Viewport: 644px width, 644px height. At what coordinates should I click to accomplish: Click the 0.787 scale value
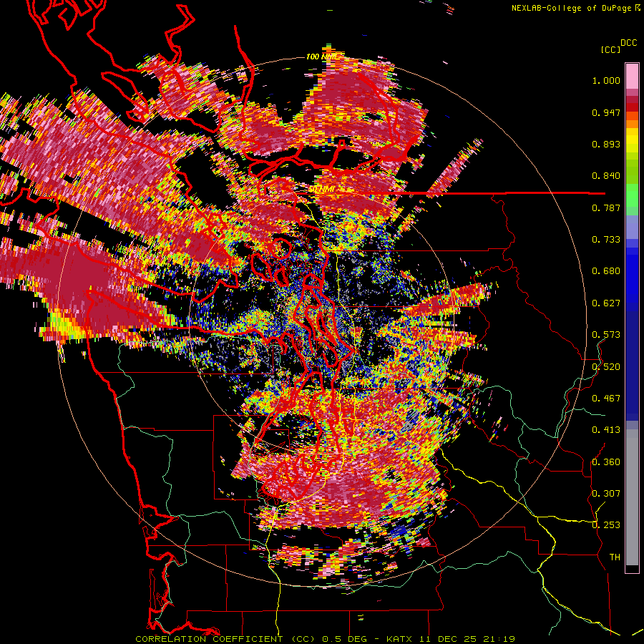[x=606, y=208]
